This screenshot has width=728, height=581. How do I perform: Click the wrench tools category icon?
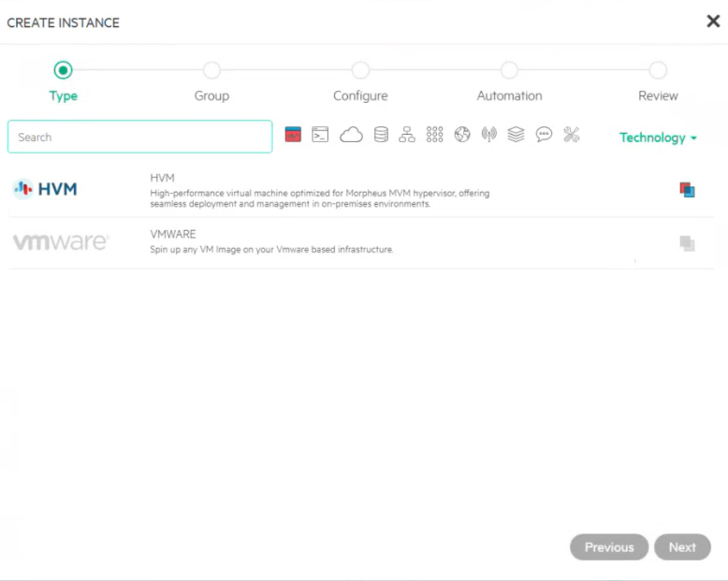point(572,135)
